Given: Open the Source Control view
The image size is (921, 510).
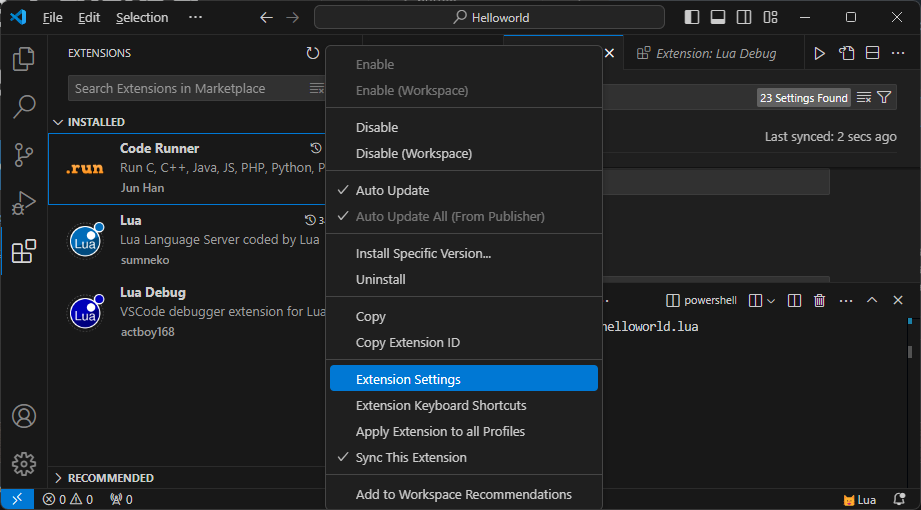Looking at the screenshot, I should [24, 155].
